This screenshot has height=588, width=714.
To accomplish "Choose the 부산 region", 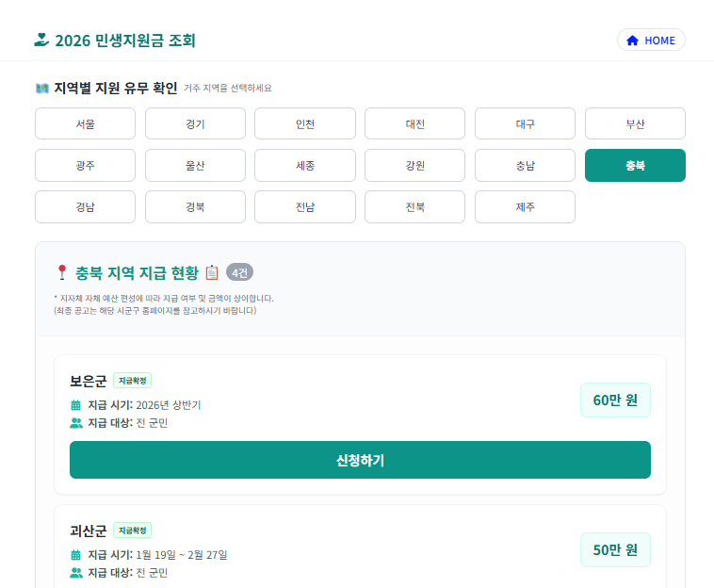I will 635,123.
